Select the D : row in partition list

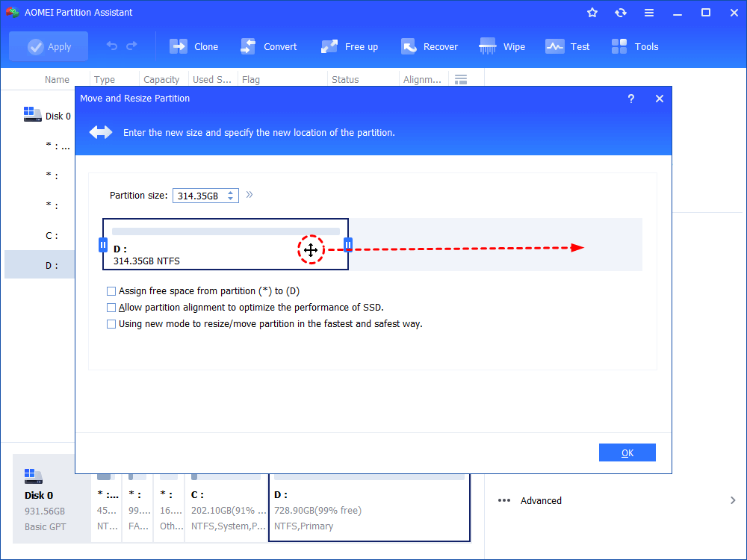coord(40,265)
